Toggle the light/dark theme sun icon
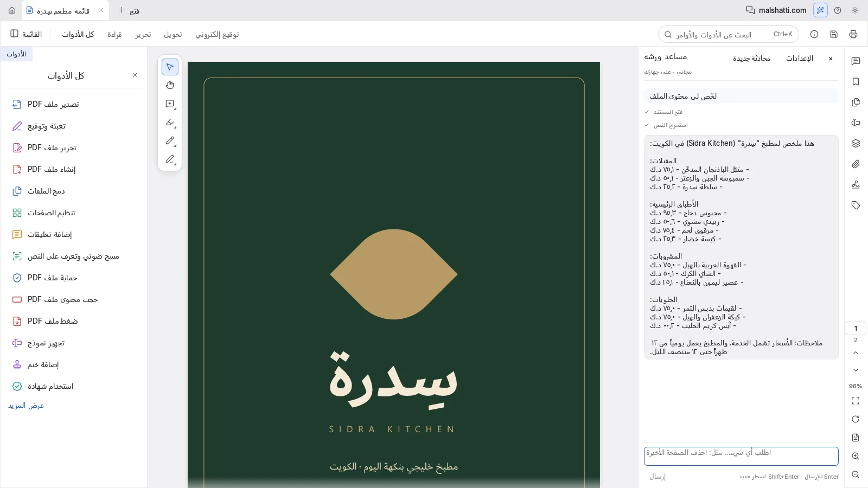 [x=855, y=10]
